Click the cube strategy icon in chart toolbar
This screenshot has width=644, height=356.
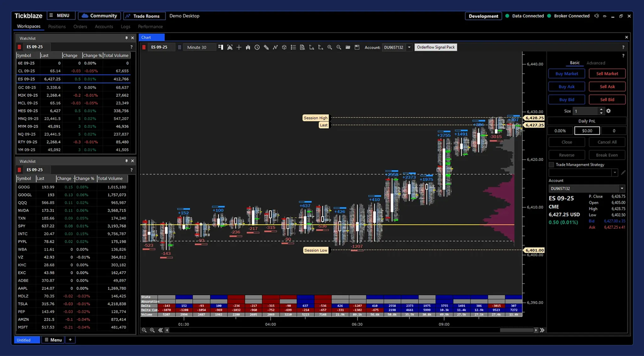[284, 47]
